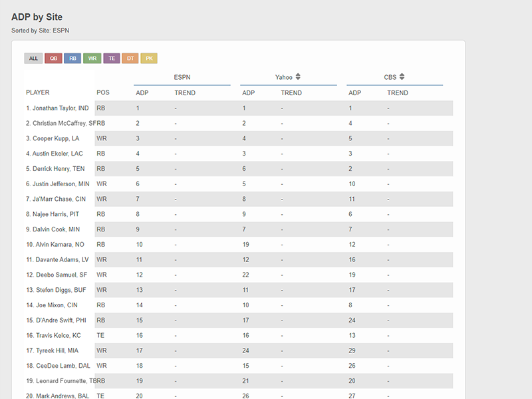Filter by DT defense position
532x399 pixels.
pos(130,59)
